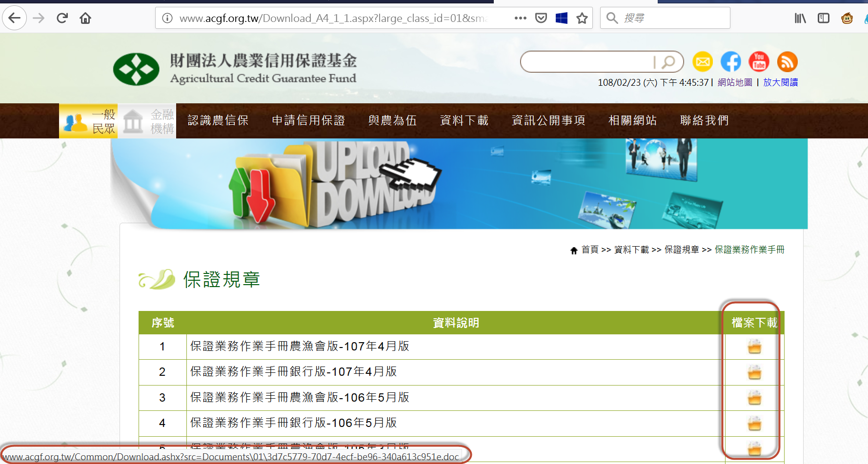This screenshot has width=868, height=464.
Task: Open the 資訊公開事項 menu
Action: click(548, 120)
